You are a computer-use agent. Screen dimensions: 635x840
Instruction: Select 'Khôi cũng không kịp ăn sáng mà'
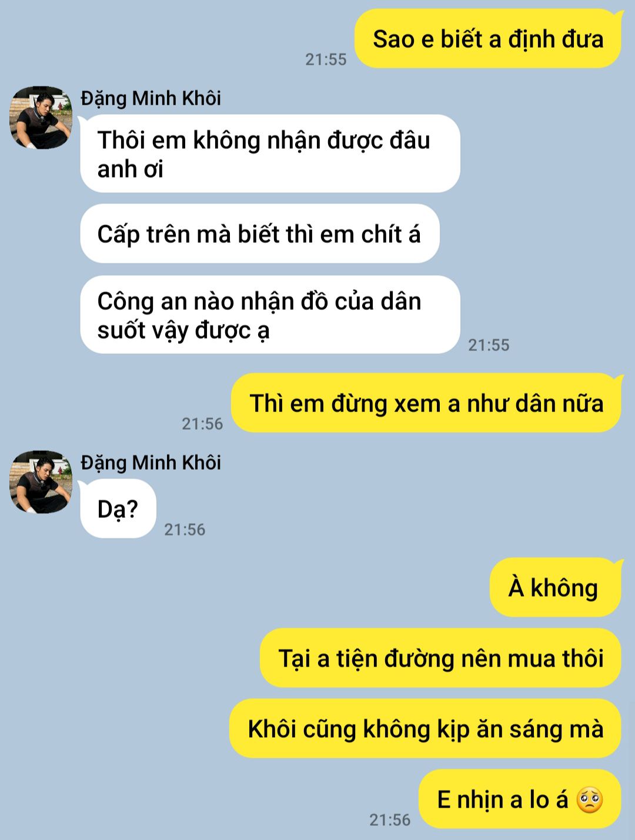pyautogui.click(x=425, y=728)
